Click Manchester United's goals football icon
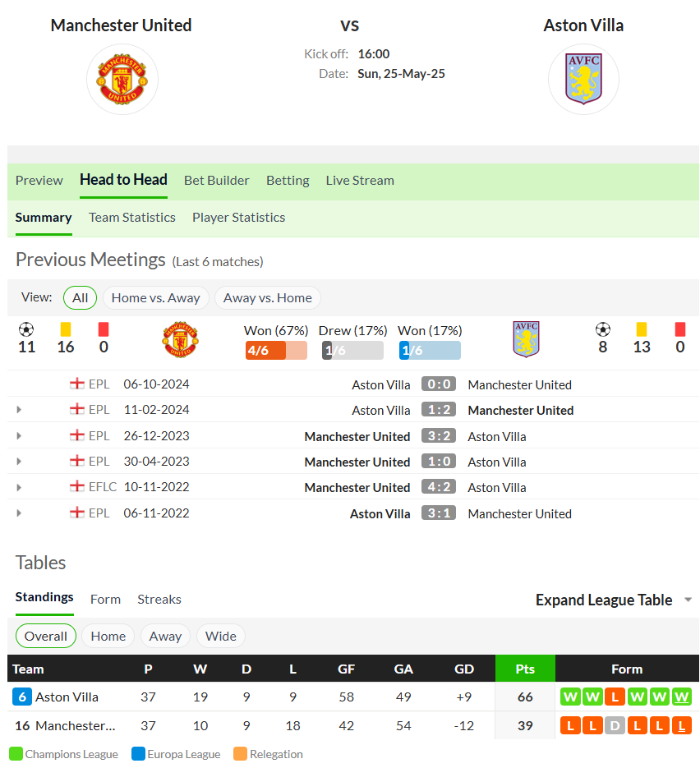 [26, 329]
